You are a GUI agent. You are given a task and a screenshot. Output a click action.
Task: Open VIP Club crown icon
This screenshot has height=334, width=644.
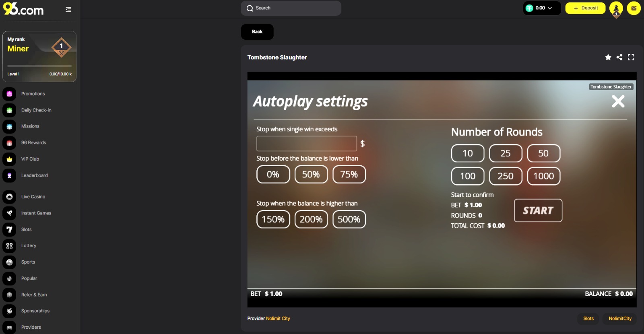point(9,159)
